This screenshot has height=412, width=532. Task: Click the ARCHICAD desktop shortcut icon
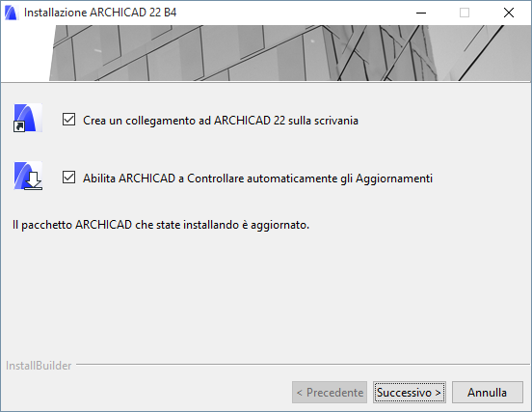click(28, 118)
